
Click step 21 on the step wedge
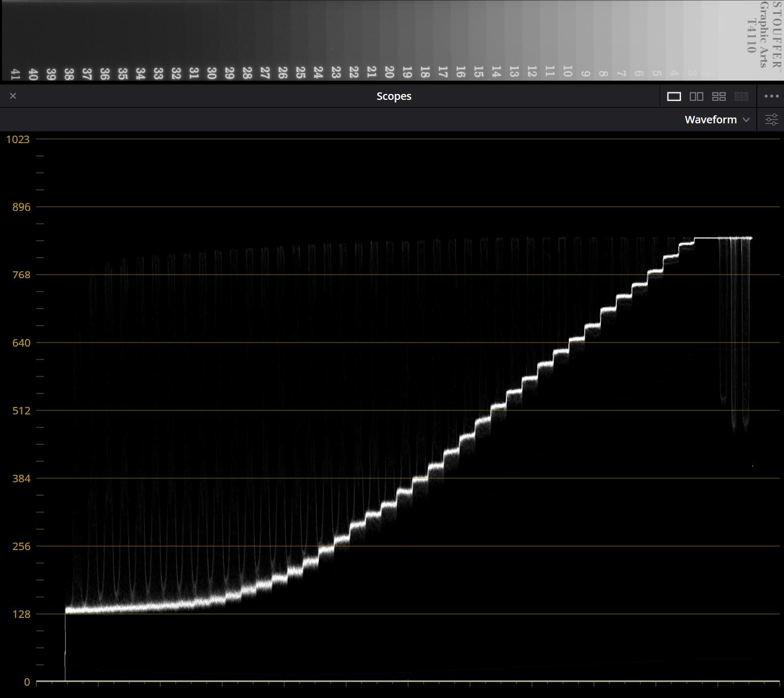coord(372,72)
